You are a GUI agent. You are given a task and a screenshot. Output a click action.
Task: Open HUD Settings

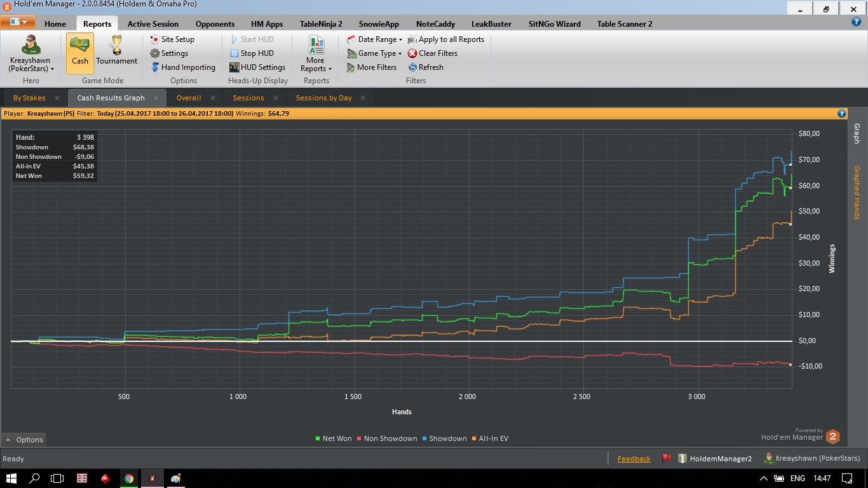point(257,67)
